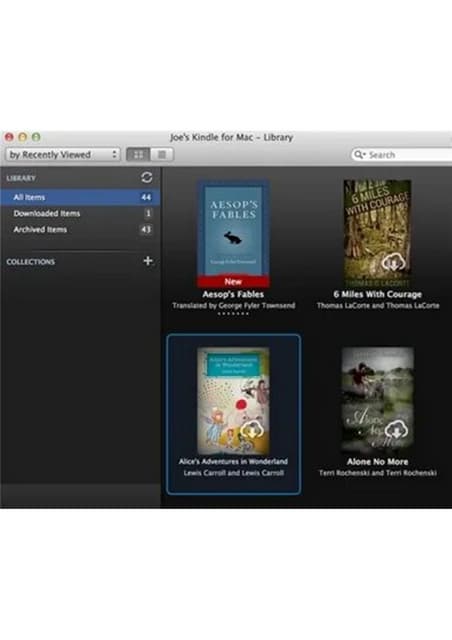The width and height of the screenshot is (452, 640).
Task: Click the reading progress dots under Aesop's Fables
Action: [233, 314]
